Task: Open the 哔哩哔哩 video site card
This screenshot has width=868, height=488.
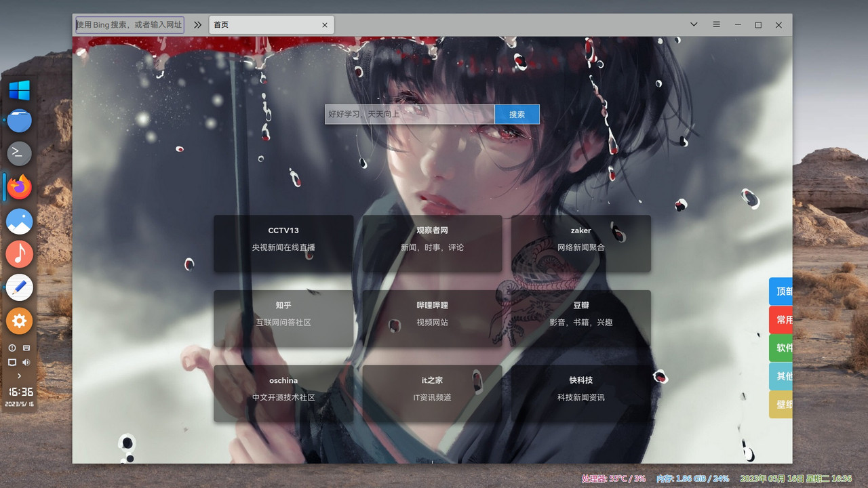Action: pos(433,319)
